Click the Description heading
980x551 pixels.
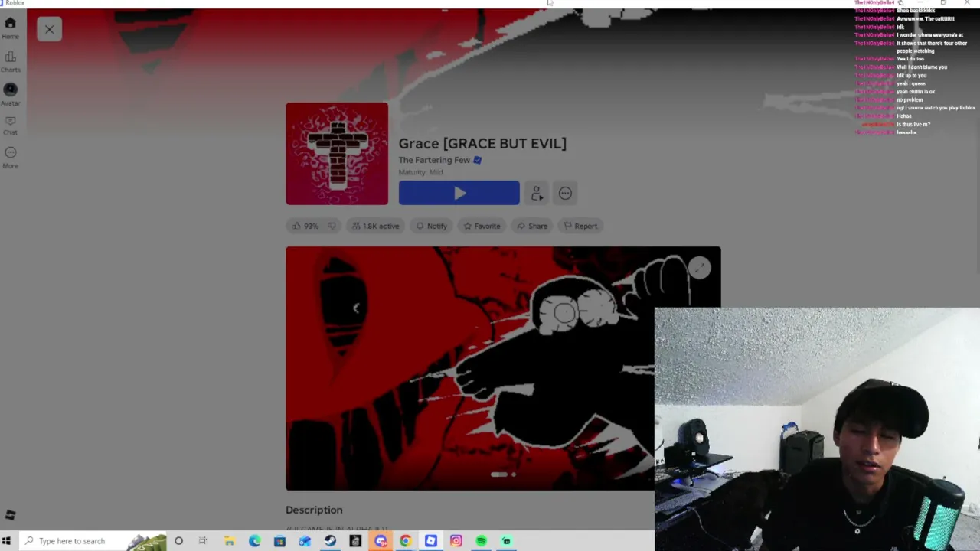(314, 510)
